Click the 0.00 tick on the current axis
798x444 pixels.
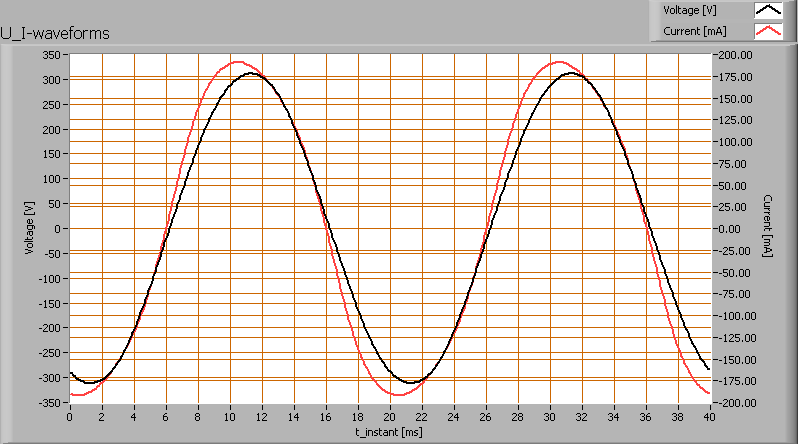[x=735, y=229]
